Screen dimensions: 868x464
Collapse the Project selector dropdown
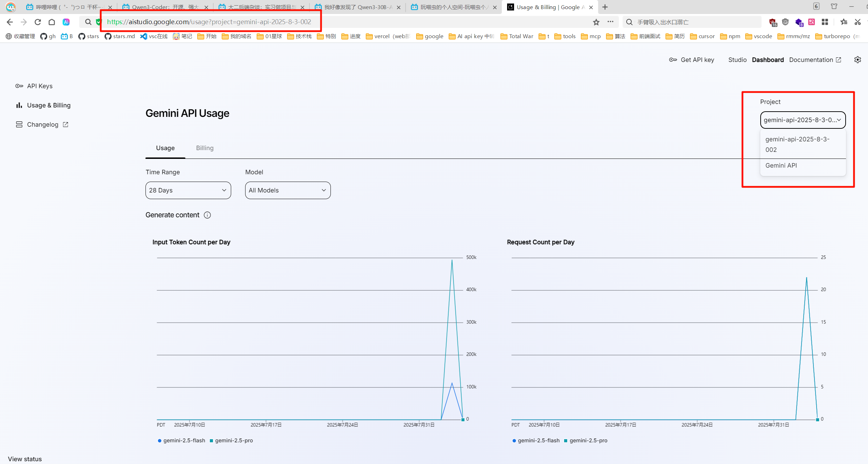(x=803, y=120)
